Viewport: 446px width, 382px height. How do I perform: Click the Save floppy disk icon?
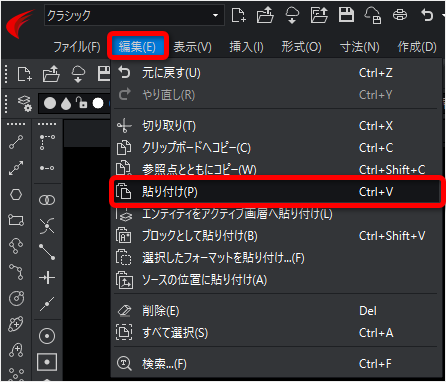(x=346, y=15)
